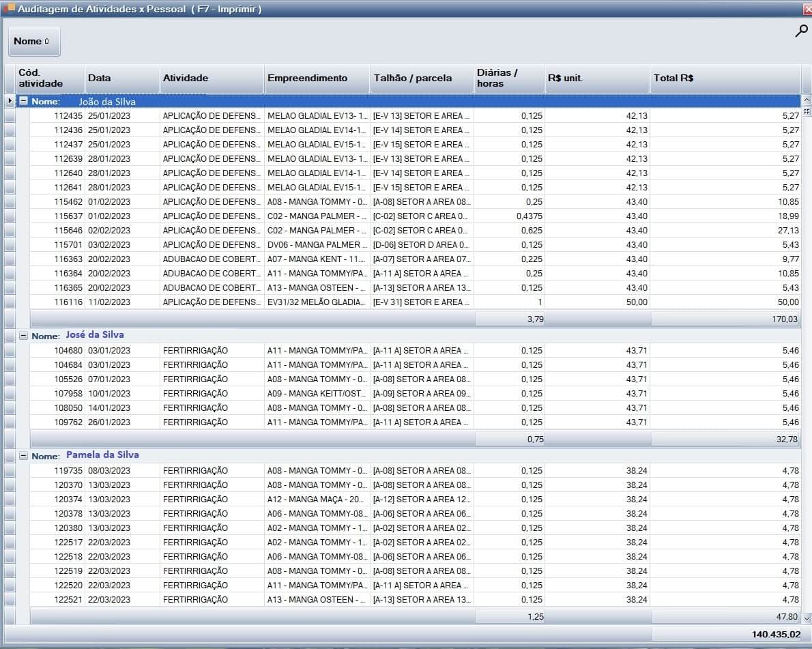
Task: Select the cell with activity code 116116
Action: point(57,302)
